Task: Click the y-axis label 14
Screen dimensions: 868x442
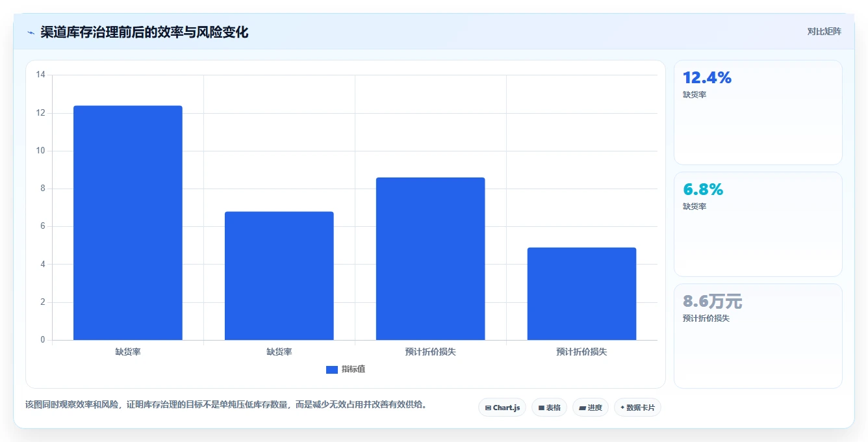Action: click(x=41, y=75)
